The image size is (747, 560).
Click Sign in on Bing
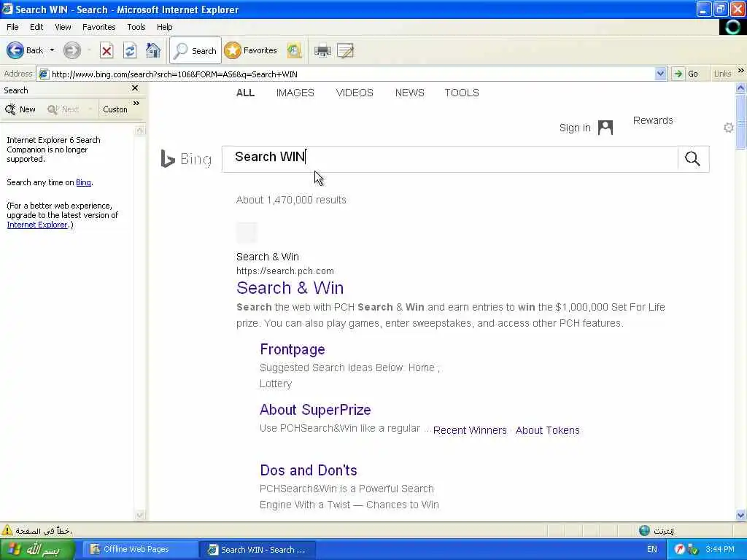575,128
